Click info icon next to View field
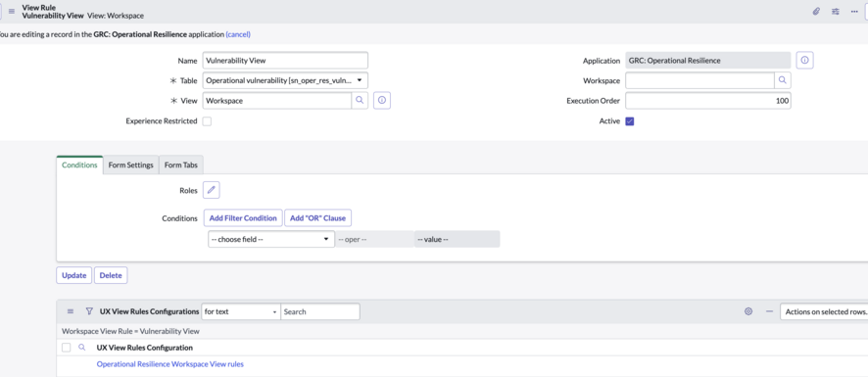 382,100
